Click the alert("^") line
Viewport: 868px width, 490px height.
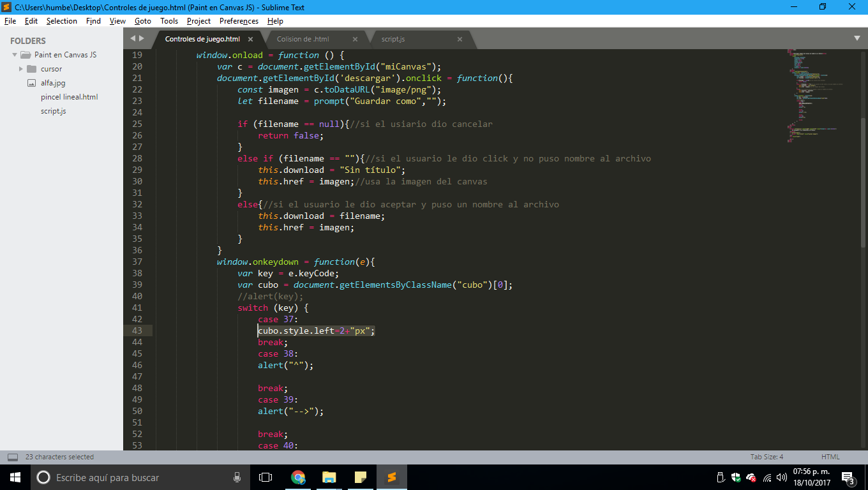(286, 365)
